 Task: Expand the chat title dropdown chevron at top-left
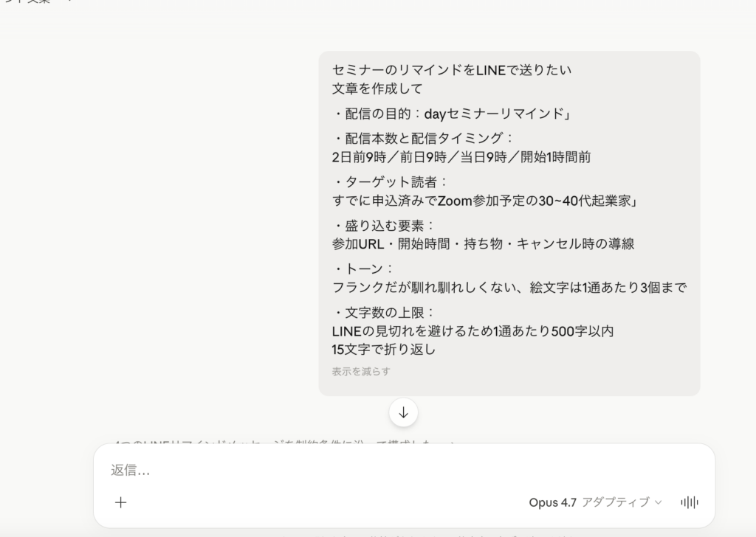pos(68,2)
